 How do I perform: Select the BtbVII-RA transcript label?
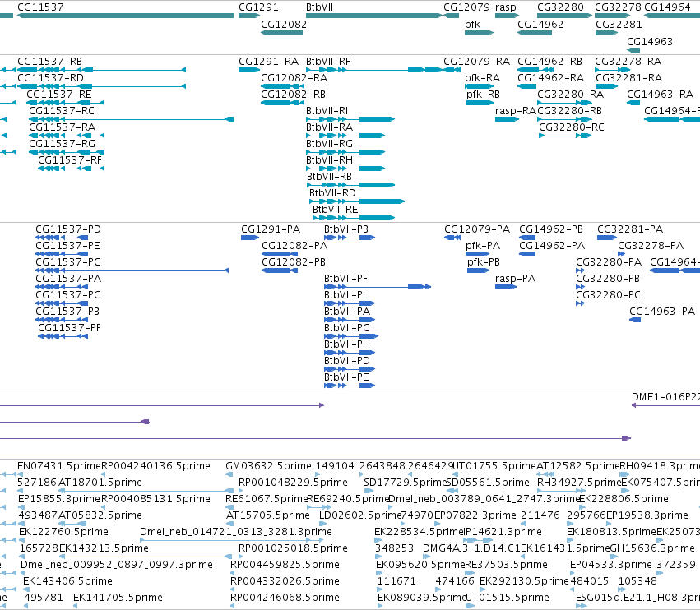coord(330,127)
